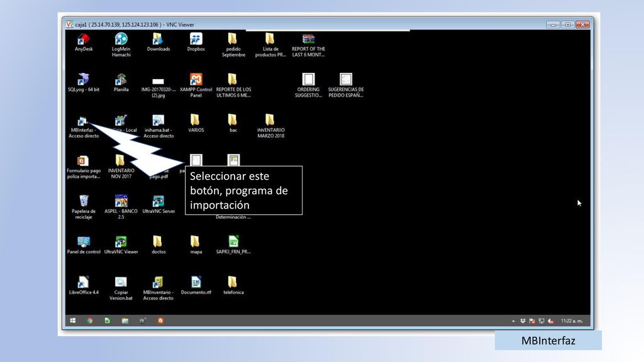Open the taskbar clock showing 11:22 a. m.
The width and height of the screenshot is (644, 362).
572,321
